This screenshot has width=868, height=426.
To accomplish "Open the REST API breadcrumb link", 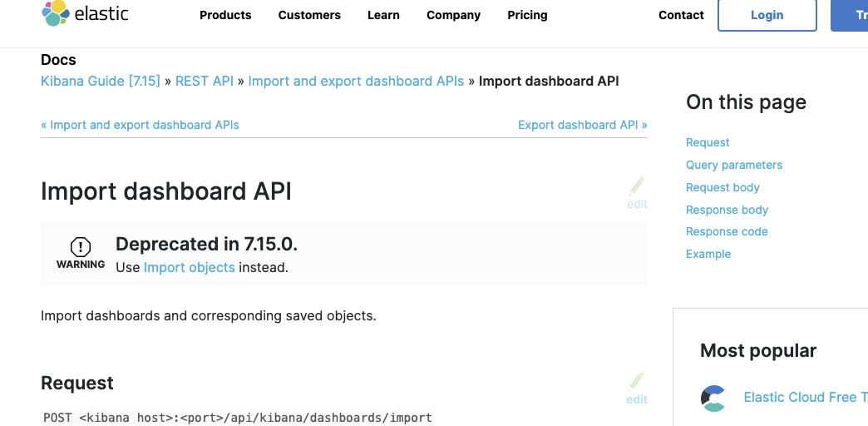I will [205, 81].
